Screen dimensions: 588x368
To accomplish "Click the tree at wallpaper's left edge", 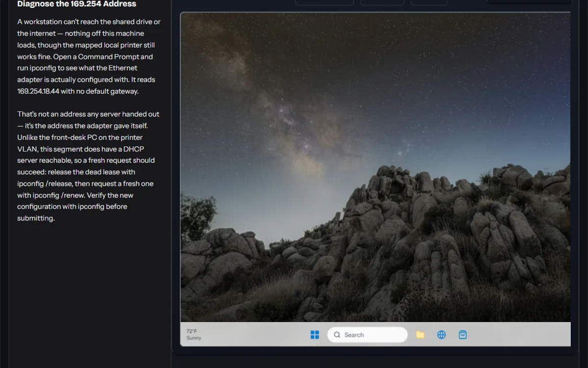I will 196,216.
